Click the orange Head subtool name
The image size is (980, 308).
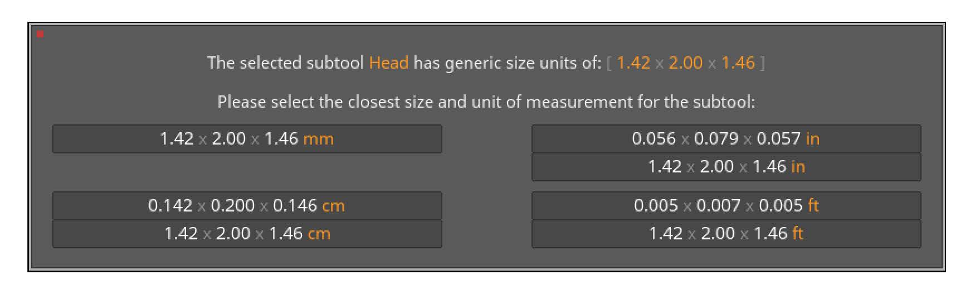click(389, 63)
